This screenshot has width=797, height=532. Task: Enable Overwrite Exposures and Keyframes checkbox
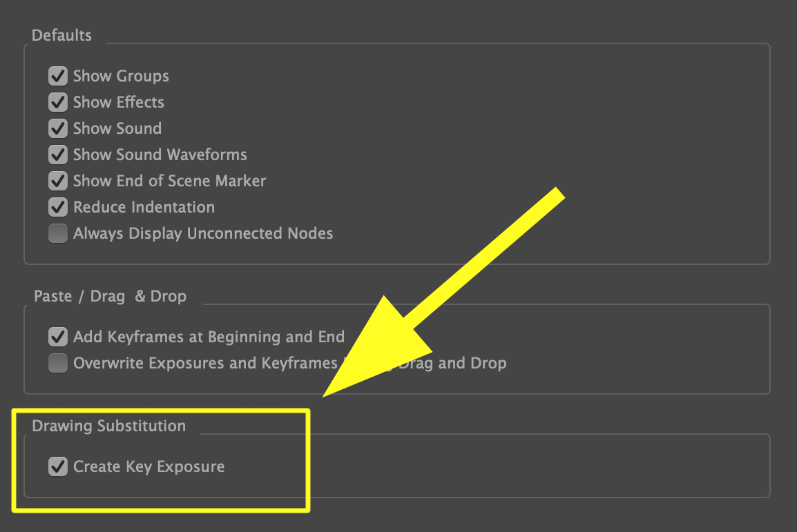pos(58,363)
